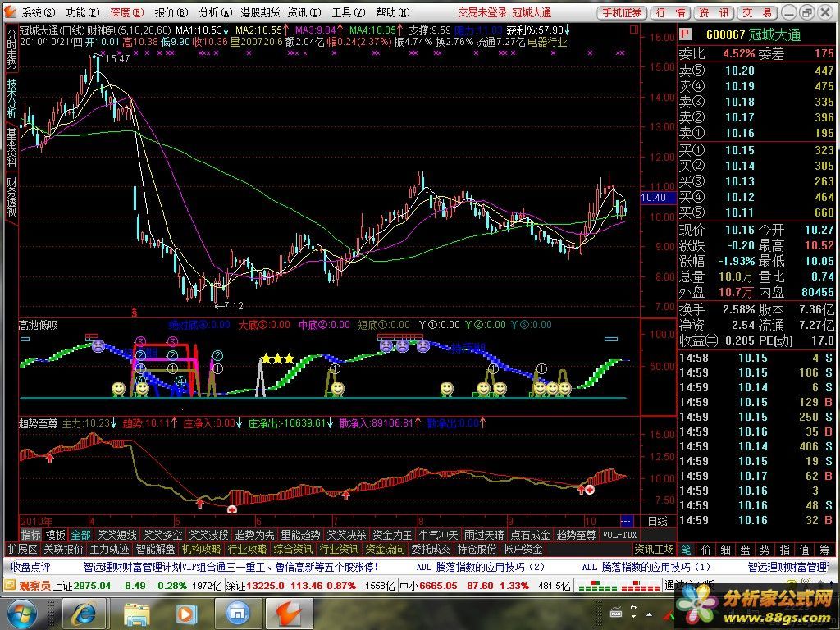
Task: Select the 点石成金 indicator tab
Action: [x=531, y=535]
